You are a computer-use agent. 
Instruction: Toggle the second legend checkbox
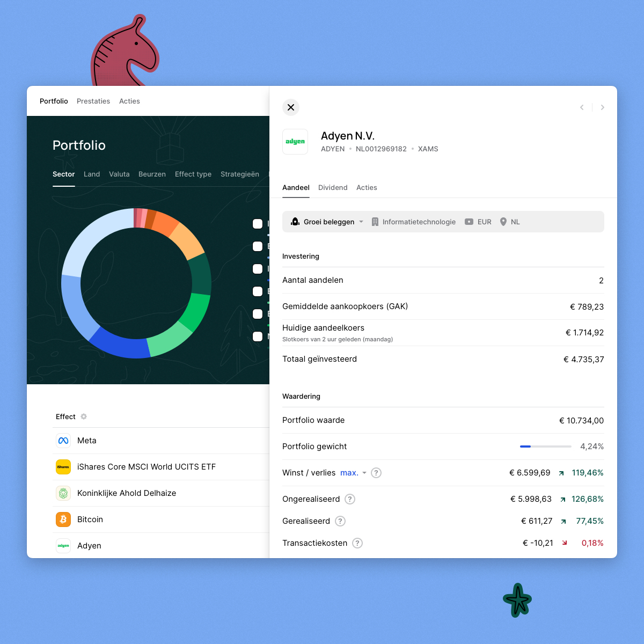coord(258,246)
